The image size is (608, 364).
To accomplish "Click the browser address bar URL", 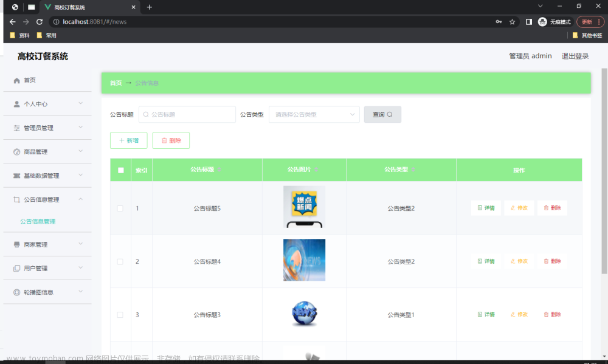I will 95,22.
